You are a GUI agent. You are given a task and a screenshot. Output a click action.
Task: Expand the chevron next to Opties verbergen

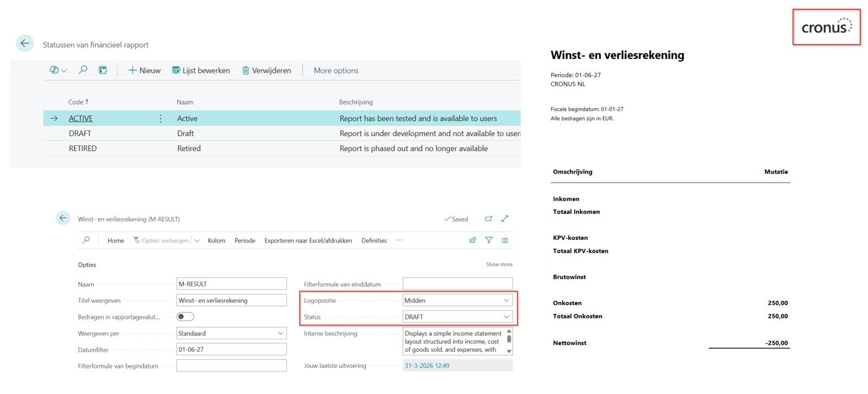[197, 241]
